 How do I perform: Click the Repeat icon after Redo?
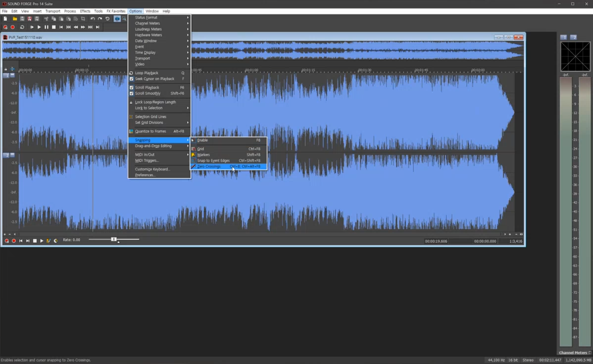click(107, 18)
